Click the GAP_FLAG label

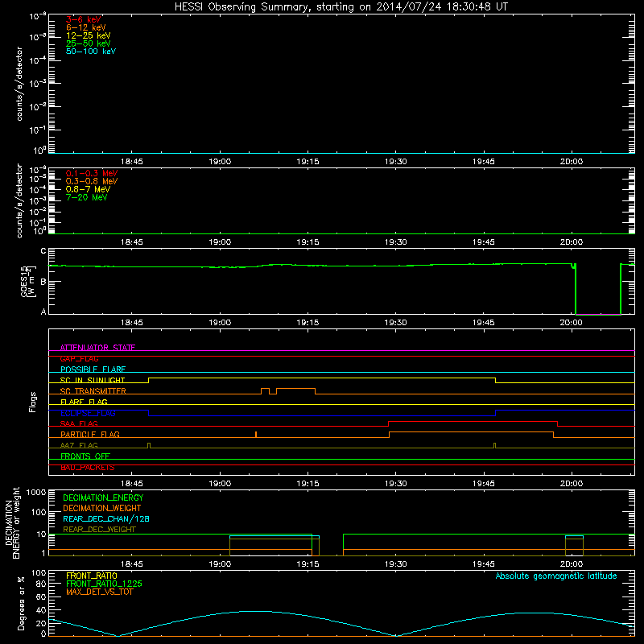pyautogui.click(x=79, y=358)
